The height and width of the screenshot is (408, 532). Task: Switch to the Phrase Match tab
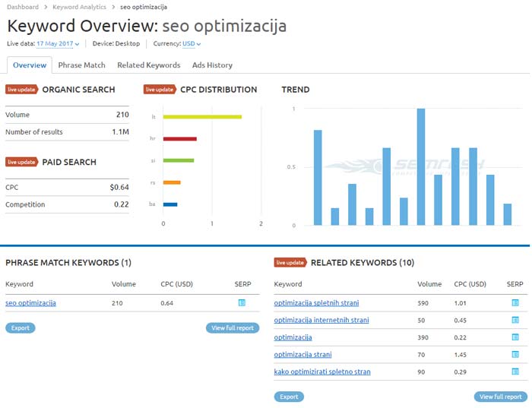[x=82, y=65]
